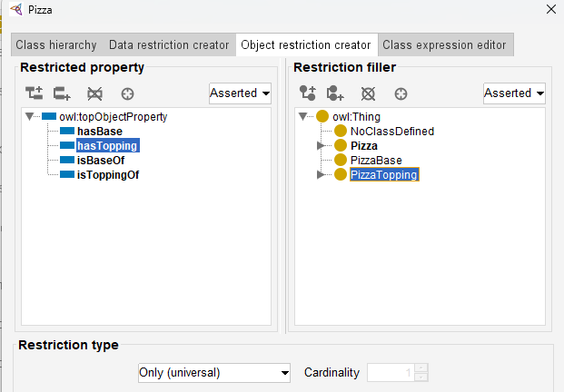This screenshot has width=564, height=392.
Task: Click Delete selected property icon
Action: [94, 93]
